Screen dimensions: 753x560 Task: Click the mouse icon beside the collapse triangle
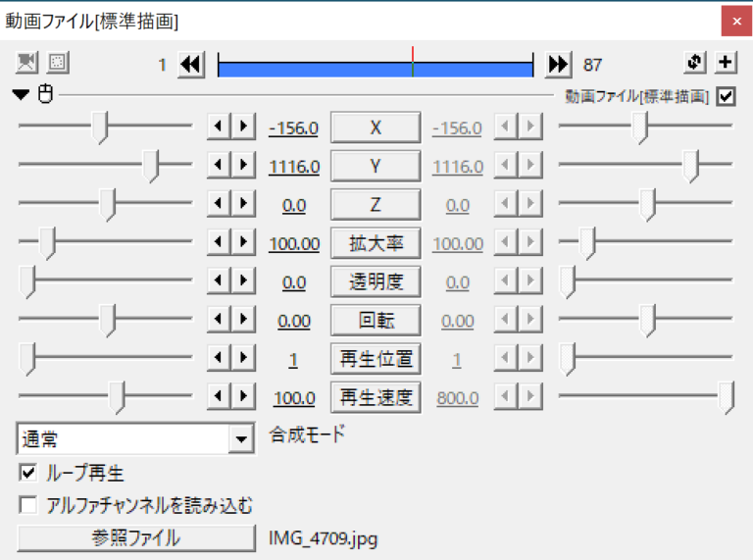44,96
